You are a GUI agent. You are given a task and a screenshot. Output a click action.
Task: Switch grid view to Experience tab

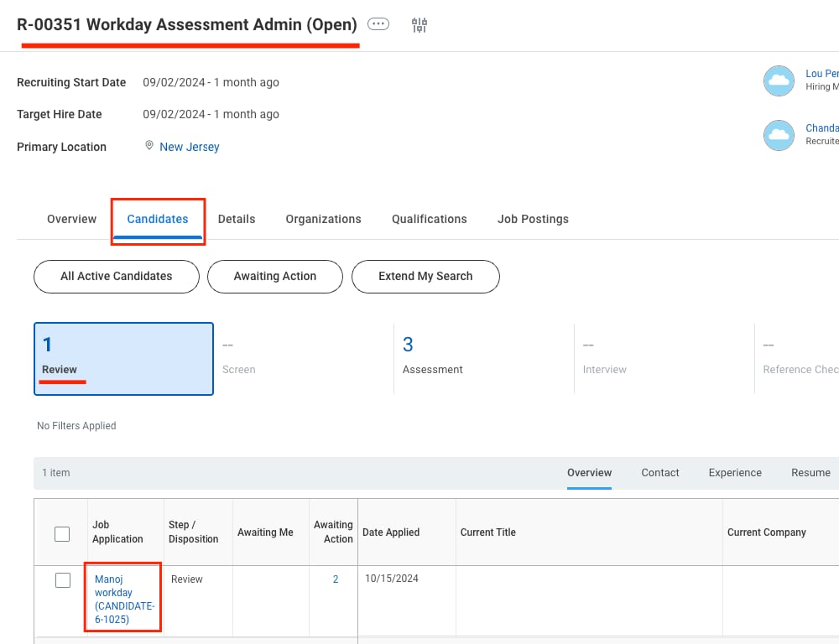pyautogui.click(x=735, y=473)
